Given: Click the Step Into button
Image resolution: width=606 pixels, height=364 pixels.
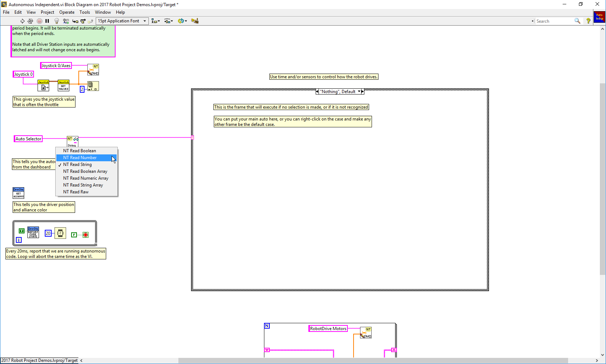Looking at the screenshot, I should [75, 21].
